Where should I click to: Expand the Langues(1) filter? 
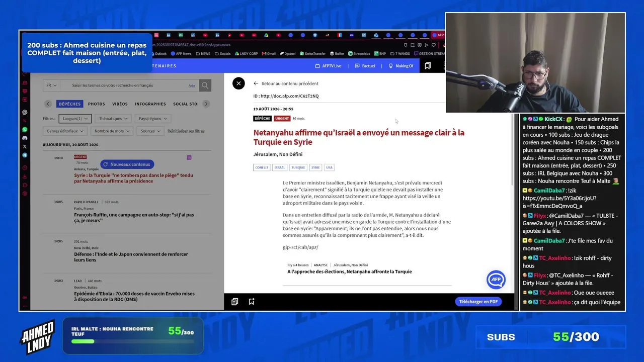pos(75,119)
